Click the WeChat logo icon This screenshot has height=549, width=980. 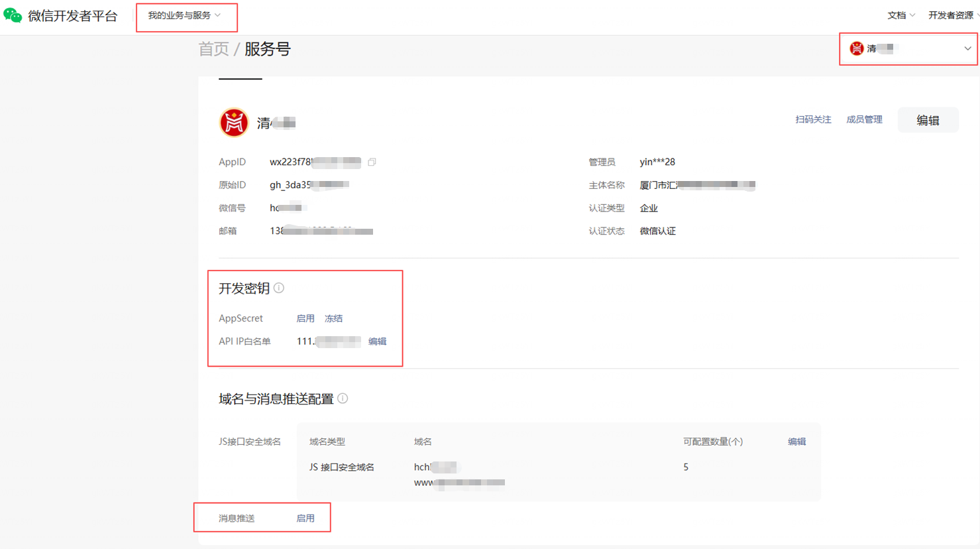pyautogui.click(x=13, y=16)
